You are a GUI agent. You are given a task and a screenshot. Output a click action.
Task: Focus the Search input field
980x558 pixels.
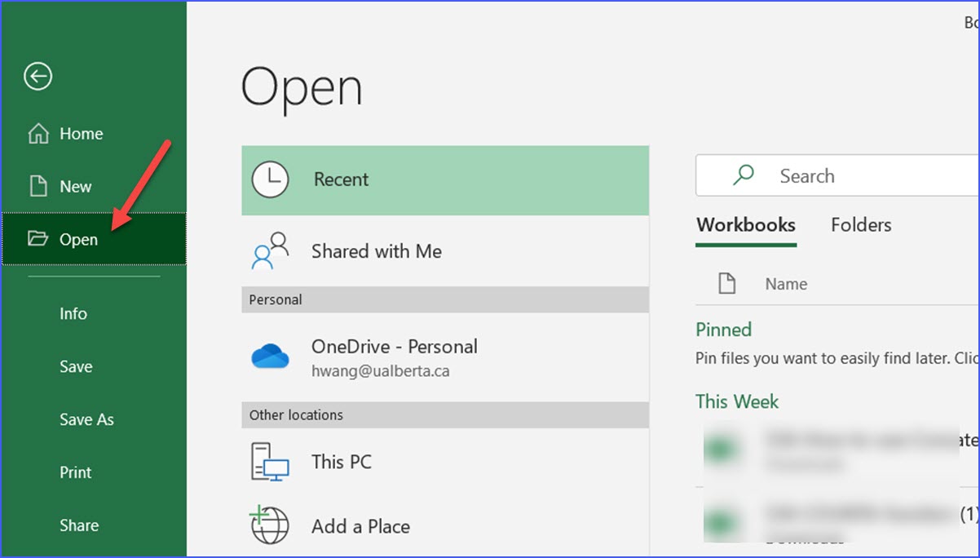tap(837, 175)
